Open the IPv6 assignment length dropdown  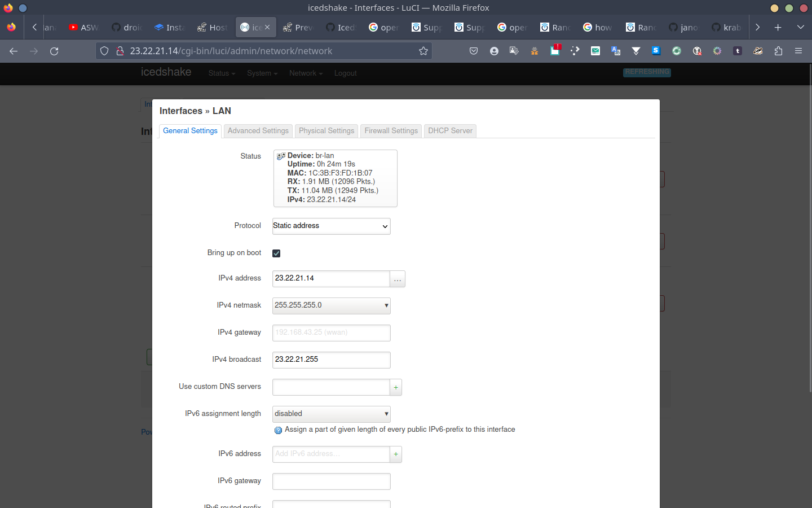(331, 414)
